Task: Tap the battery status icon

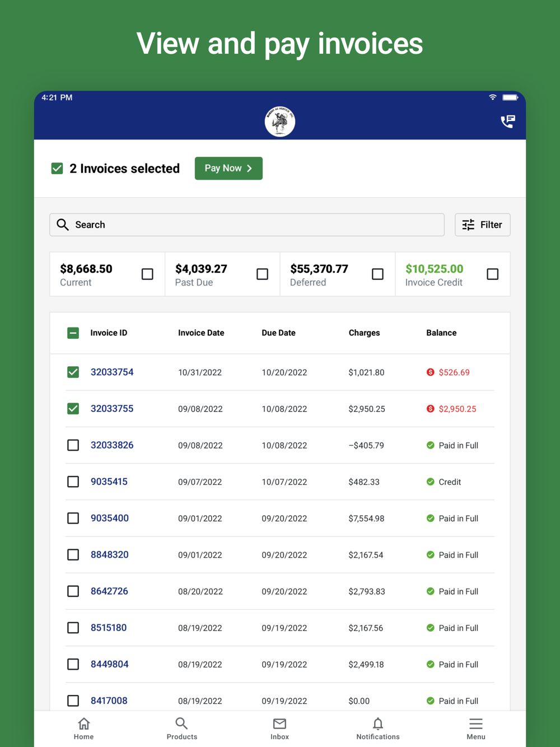Action: point(510,97)
